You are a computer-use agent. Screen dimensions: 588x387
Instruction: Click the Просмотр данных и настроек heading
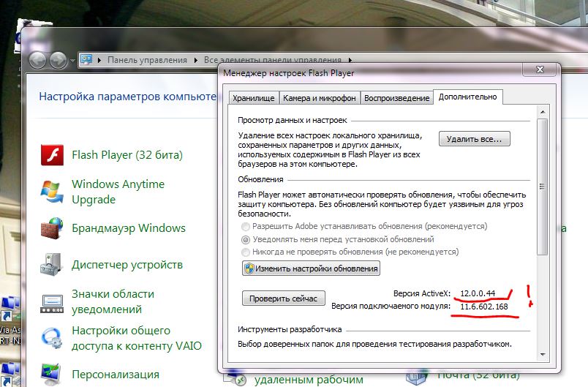tap(292, 121)
